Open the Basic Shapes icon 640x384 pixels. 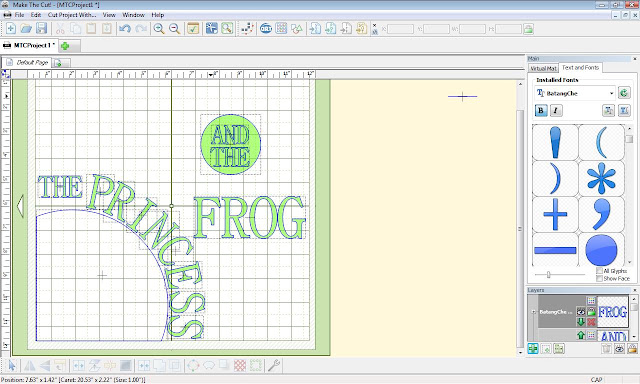coord(297,29)
